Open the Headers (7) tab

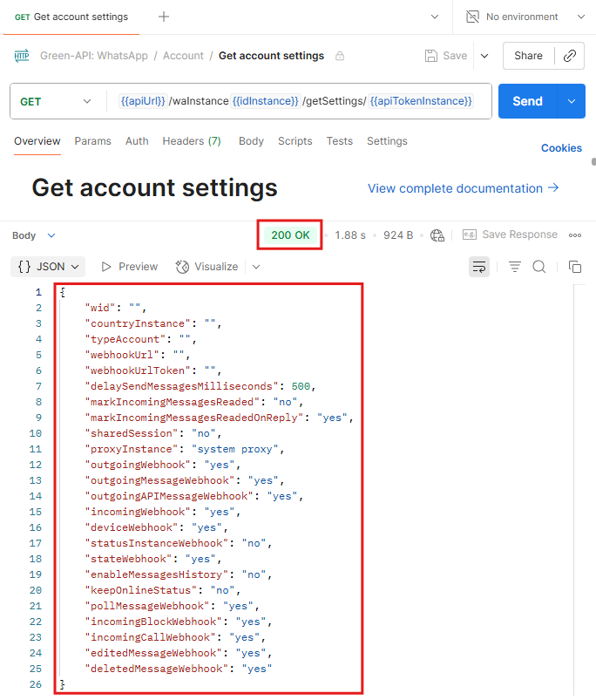[x=191, y=141]
